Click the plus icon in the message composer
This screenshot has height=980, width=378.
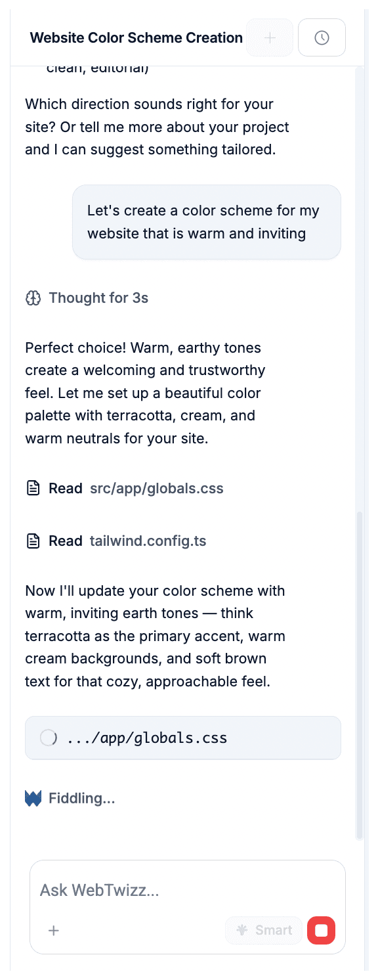(x=53, y=930)
